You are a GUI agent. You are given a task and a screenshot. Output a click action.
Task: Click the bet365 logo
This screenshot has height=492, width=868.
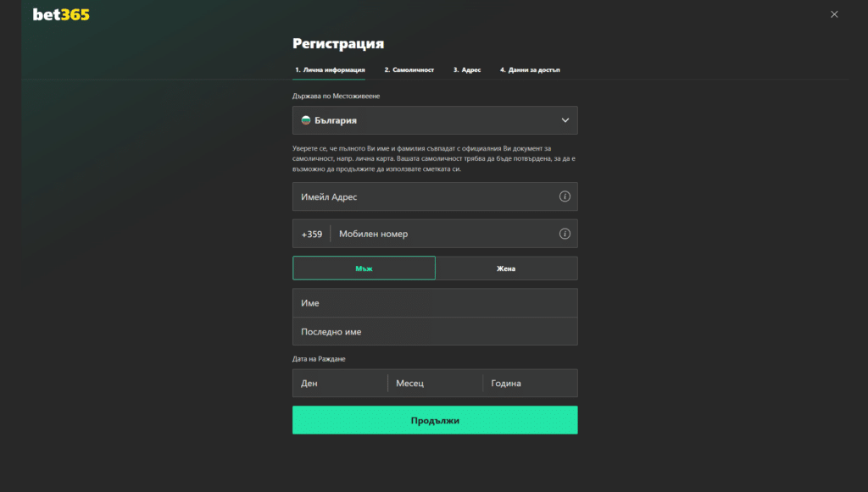[x=61, y=14]
